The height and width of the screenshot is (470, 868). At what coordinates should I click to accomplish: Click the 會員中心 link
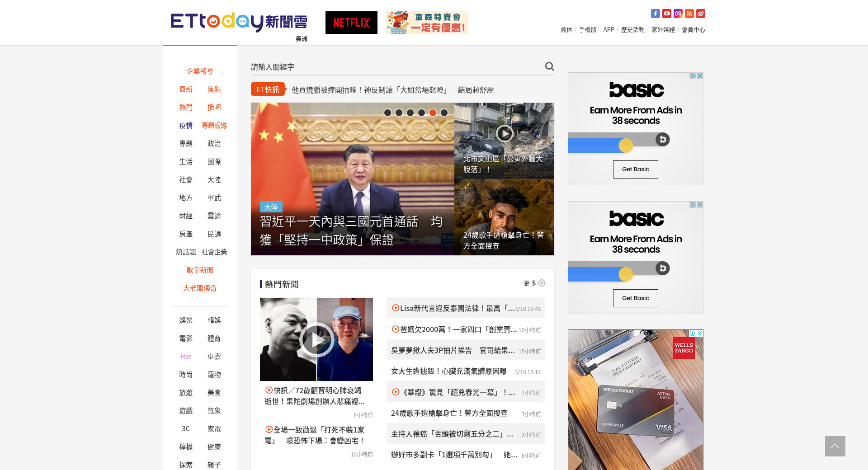pos(693,30)
